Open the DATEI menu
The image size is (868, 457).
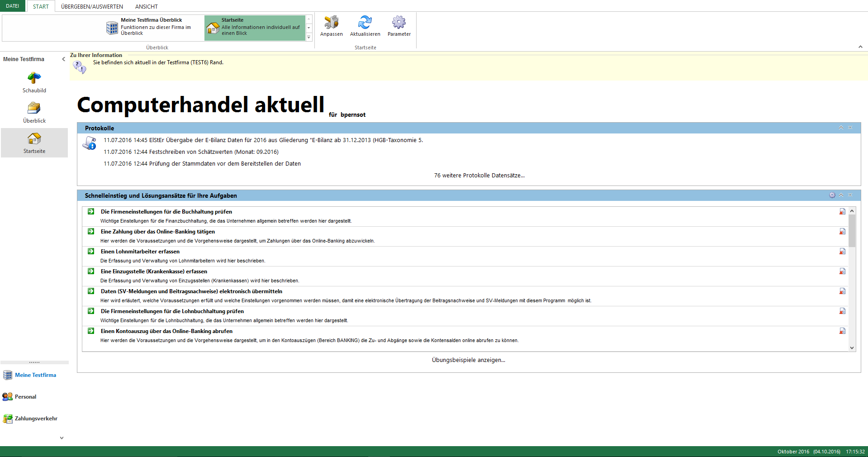coord(13,6)
